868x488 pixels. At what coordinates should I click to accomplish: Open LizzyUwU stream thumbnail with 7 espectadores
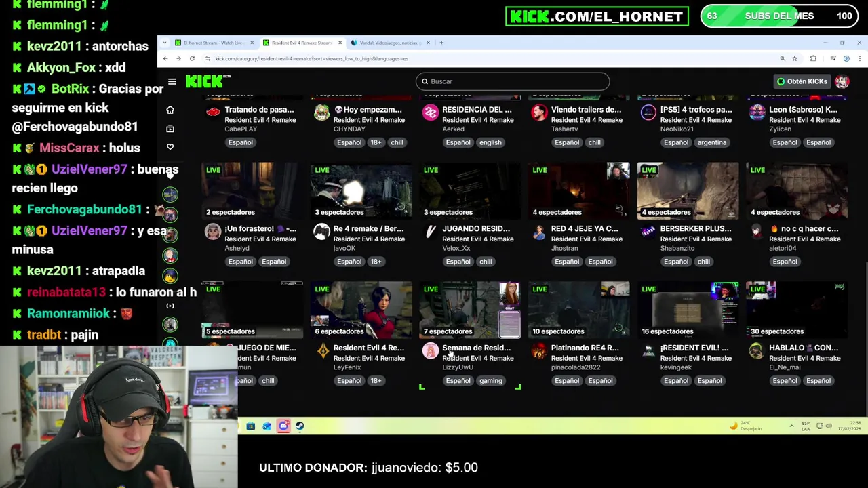[x=470, y=310]
